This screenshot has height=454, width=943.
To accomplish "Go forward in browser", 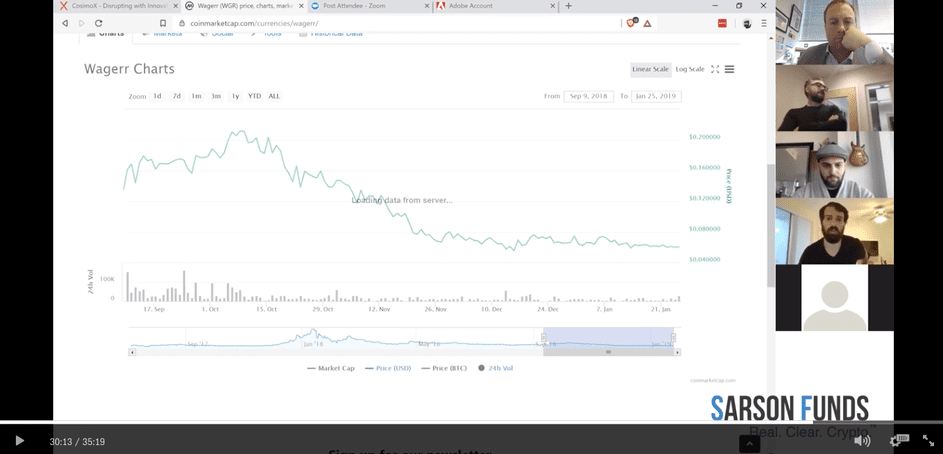I will pos(82,23).
